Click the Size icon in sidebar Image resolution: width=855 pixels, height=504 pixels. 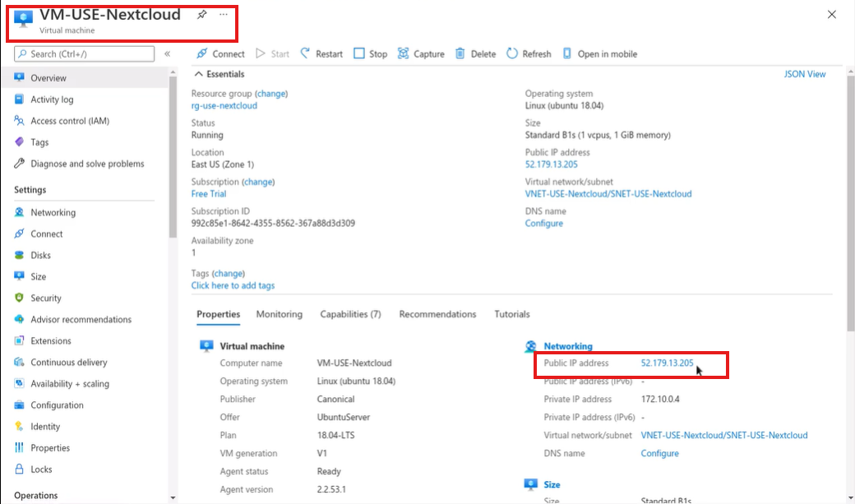pyautogui.click(x=19, y=276)
